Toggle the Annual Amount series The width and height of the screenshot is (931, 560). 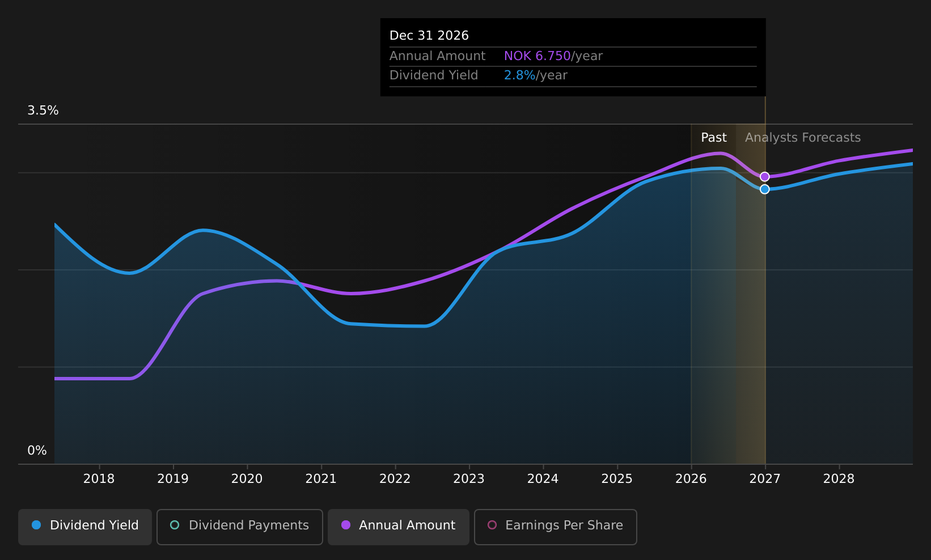(398, 527)
